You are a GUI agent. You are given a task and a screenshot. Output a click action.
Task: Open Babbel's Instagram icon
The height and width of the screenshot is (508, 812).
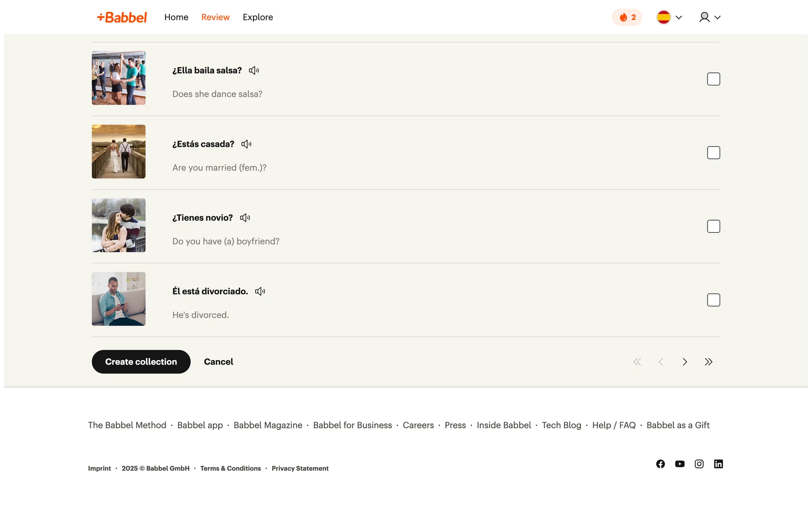(x=699, y=464)
